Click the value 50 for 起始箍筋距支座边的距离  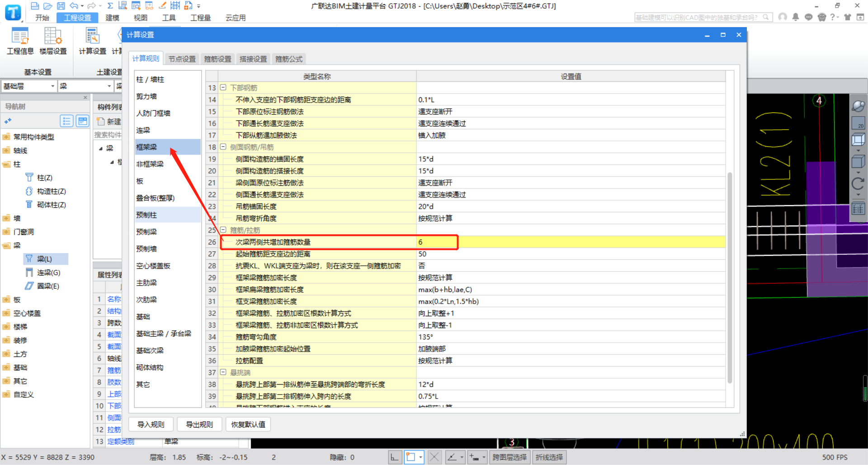coord(571,254)
